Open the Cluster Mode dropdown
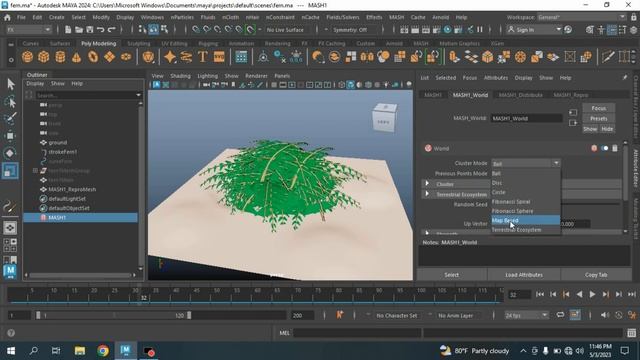This screenshot has width=640, height=360. pyautogui.click(x=526, y=163)
